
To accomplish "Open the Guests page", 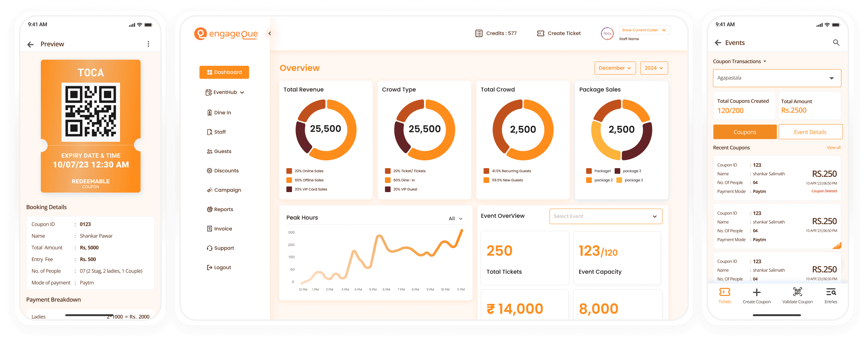I will (x=219, y=151).
